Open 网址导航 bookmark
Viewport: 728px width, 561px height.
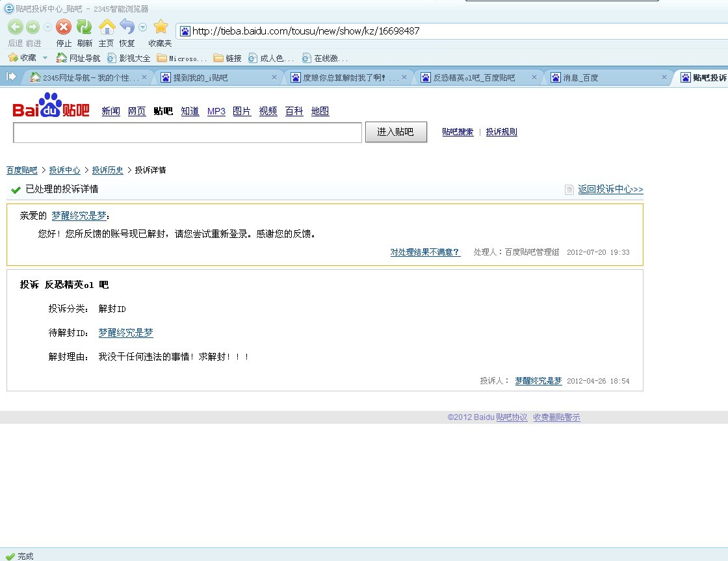78,58
